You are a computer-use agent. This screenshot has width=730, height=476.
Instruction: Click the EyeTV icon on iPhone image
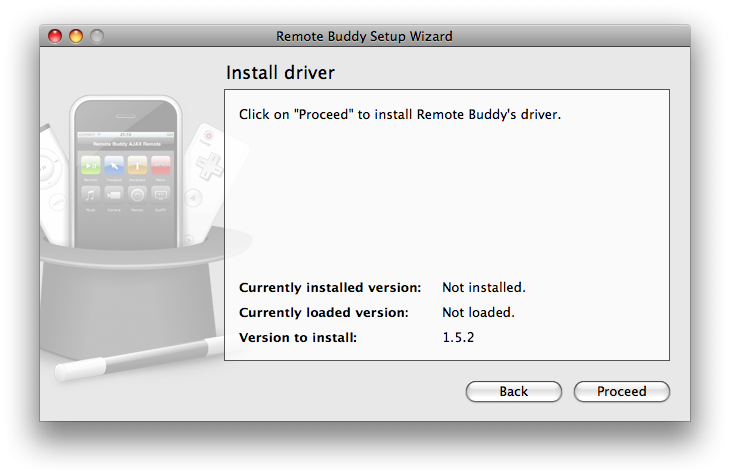coord(160,195)
